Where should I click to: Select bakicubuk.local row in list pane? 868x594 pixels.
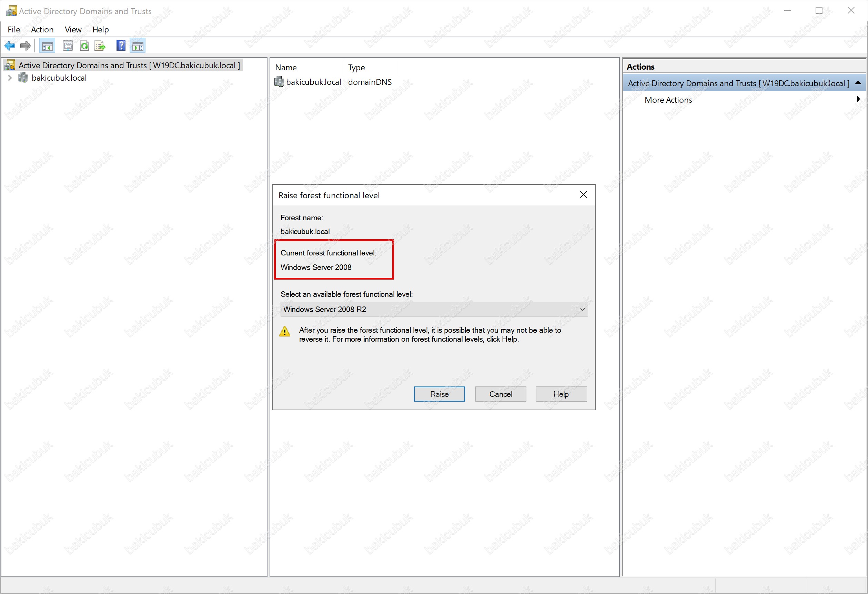[x=313, y=82]
